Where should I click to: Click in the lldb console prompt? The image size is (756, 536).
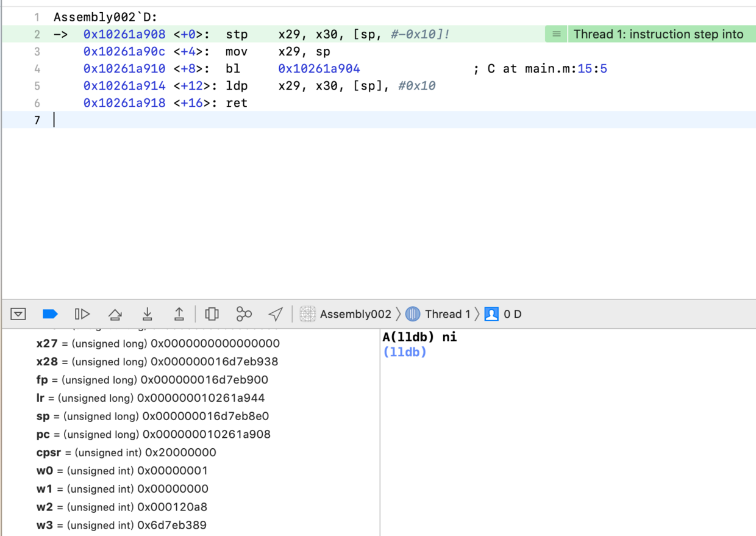pos(405,352)
